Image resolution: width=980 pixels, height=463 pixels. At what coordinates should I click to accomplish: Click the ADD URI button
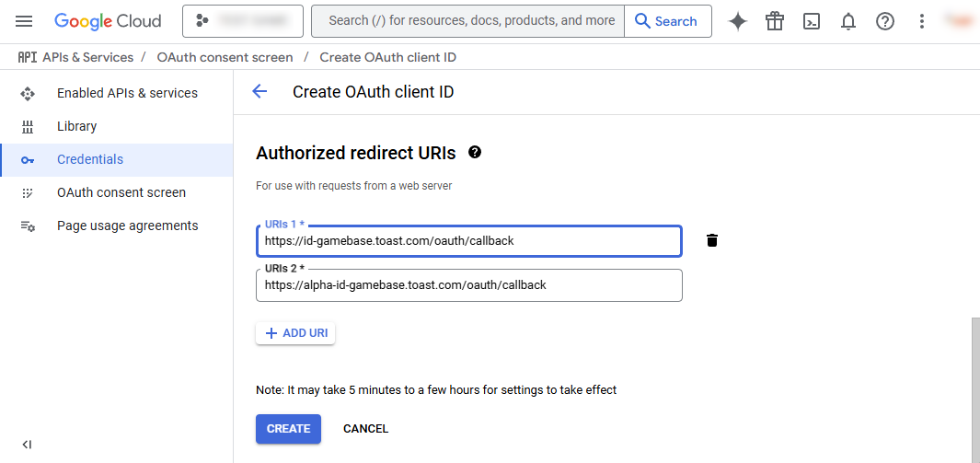(x=295, y=333)
